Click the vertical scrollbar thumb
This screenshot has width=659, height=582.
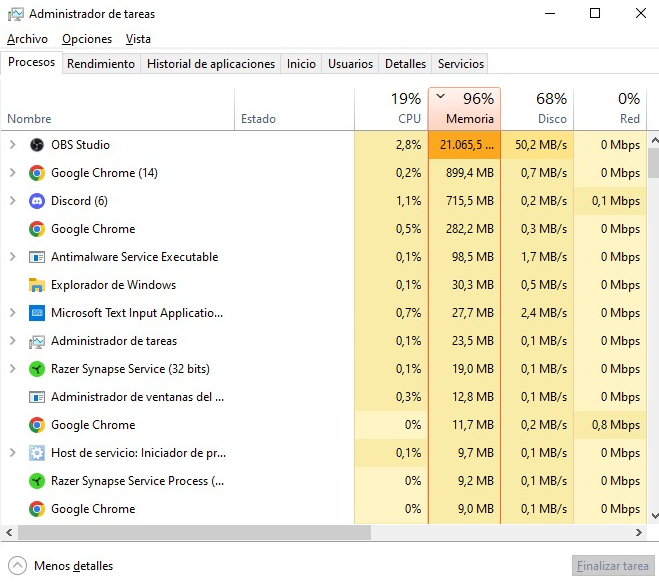654,163
